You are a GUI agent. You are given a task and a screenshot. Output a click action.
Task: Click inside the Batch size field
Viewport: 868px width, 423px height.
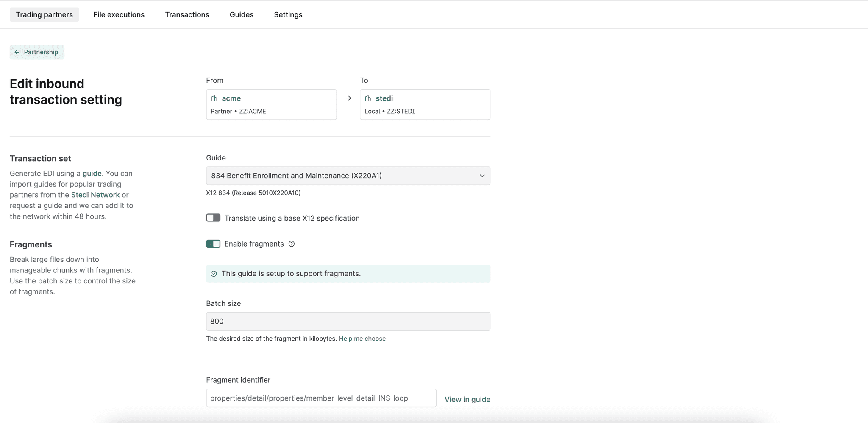pos(348,321)
